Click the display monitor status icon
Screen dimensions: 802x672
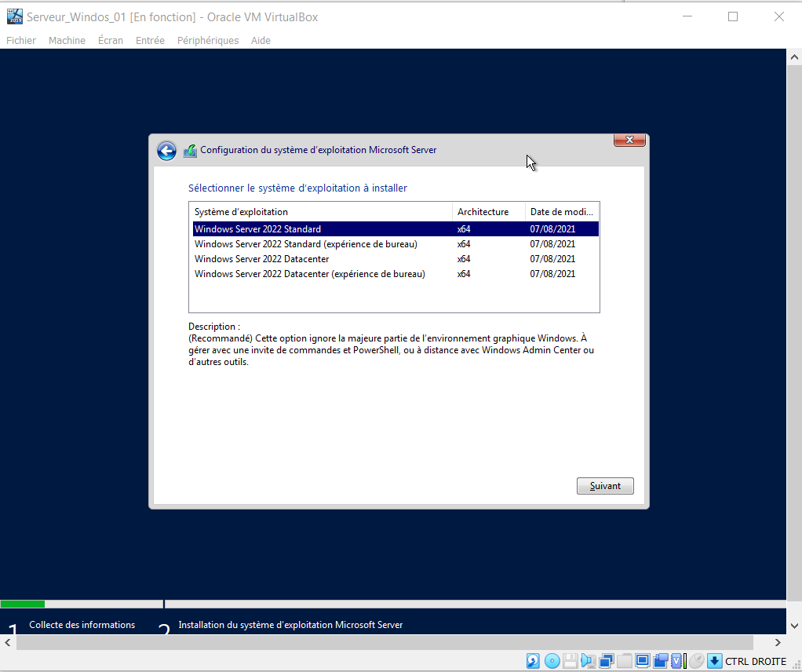point(642,661)
